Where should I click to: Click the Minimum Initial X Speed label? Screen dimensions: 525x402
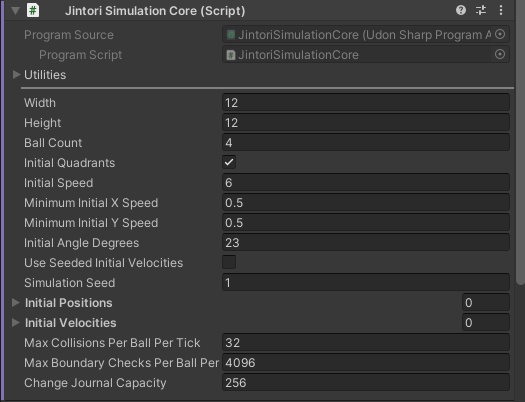point(91,203)
